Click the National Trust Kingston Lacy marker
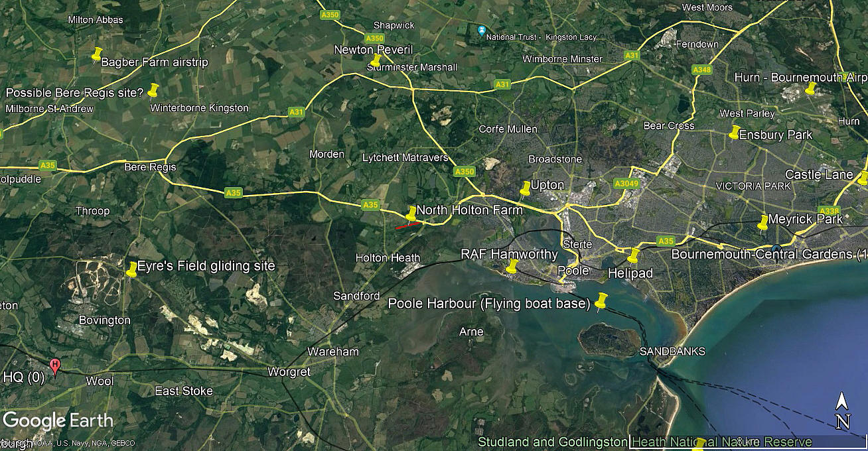Screen dimensions: 868x451 point(482,31)
